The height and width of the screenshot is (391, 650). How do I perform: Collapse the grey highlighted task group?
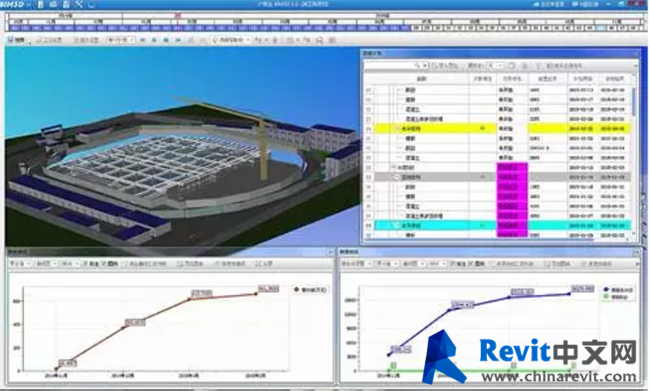(397, 177)
